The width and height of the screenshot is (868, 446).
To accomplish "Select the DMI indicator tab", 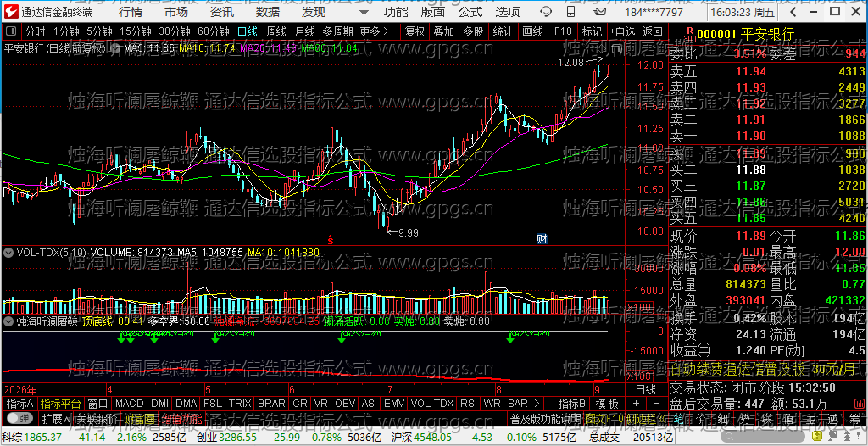I will [x=160, y=404].
